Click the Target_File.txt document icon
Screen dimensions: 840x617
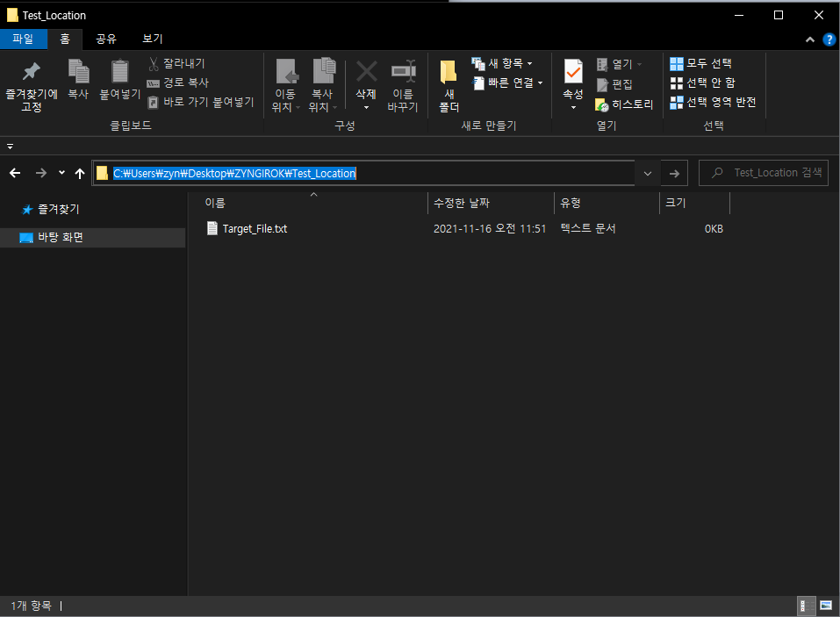click(212, 229)
